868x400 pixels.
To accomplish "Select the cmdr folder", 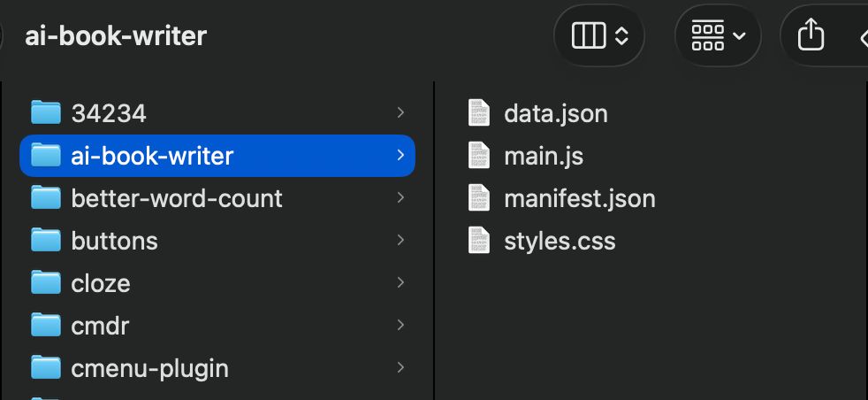I will coord(100,326).
